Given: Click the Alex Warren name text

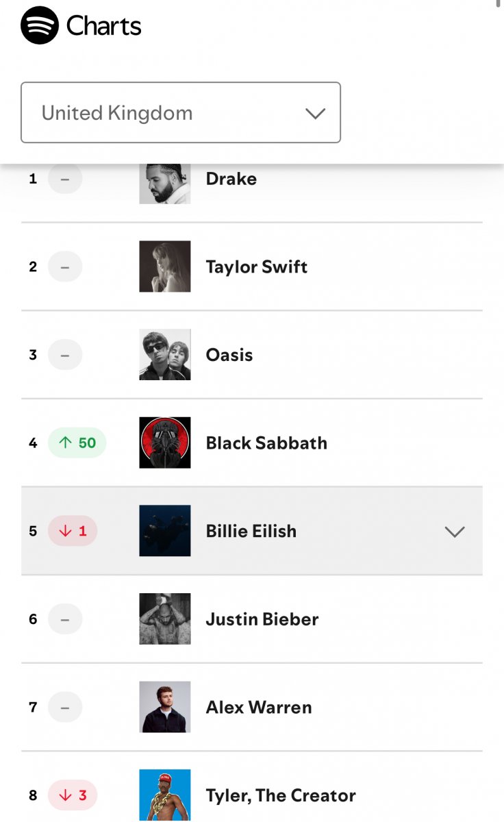Looking at the screenshot, I should 259,708.
